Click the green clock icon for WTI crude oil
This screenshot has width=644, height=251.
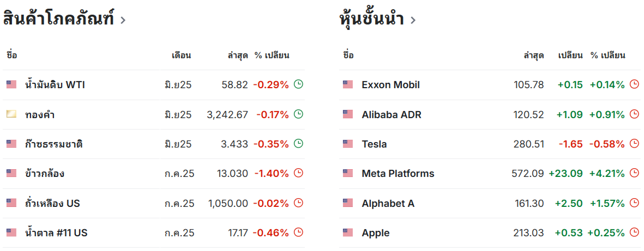click(299, 84)
